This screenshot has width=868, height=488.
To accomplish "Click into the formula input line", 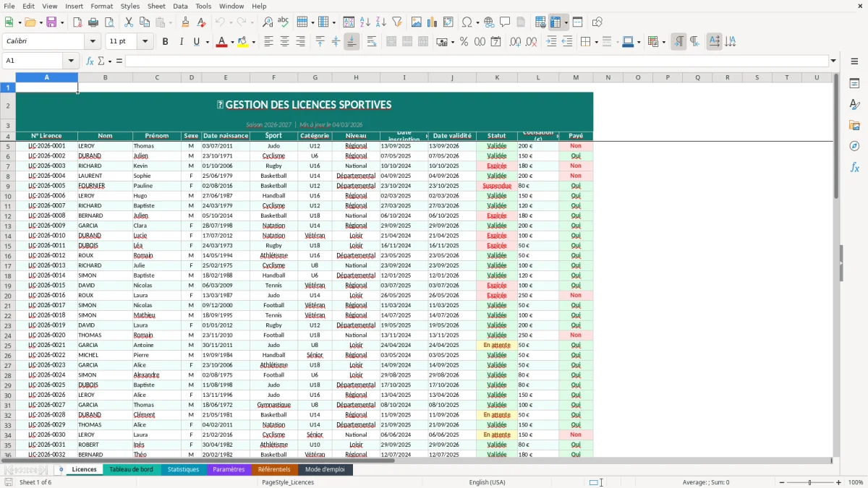I will click(477, 61).
